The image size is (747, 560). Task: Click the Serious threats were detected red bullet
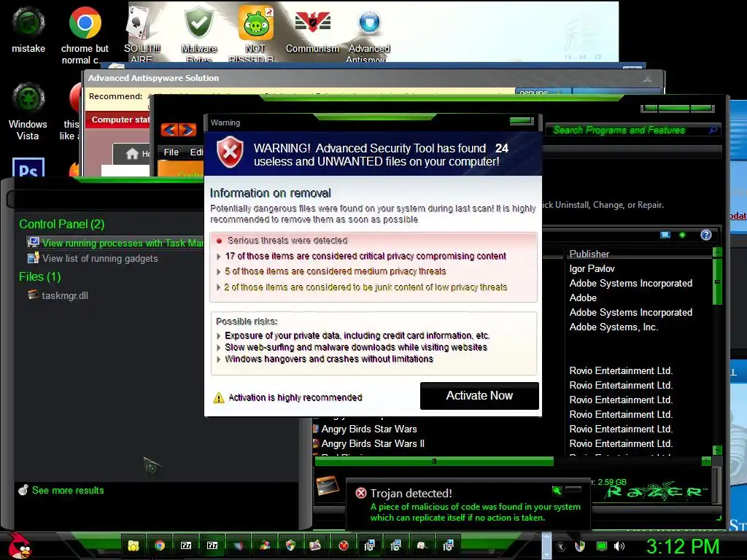click(219, 241)
